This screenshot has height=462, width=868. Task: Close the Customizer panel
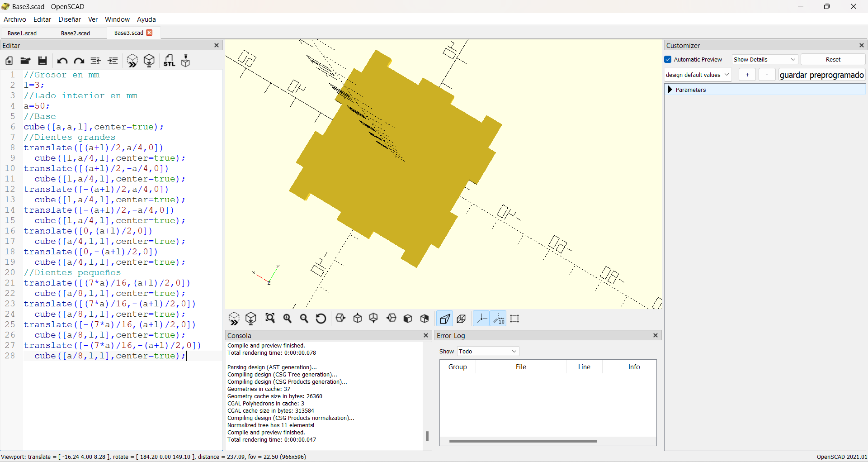(862, 45)
